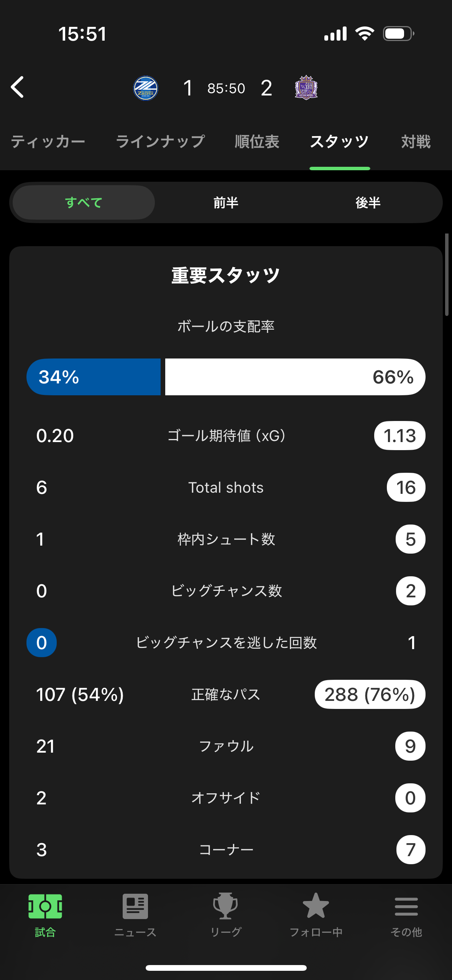
Task: Open the リーグ trophy icon
Action: [x=225, y=906]
